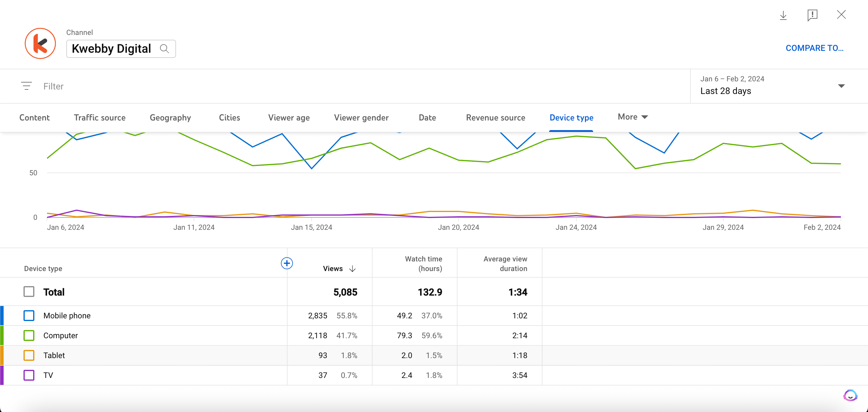Expand the More tab dropdown
The image size is (868, 412).
pyautogui.click(x=632, y=117)
